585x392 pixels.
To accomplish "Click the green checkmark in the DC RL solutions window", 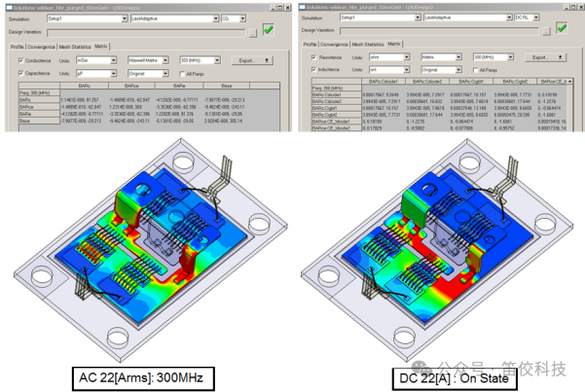I will [562, 28].
